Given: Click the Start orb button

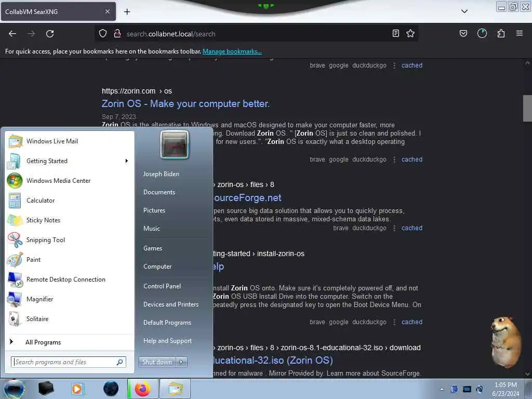Looking at the screenshot, I should coord(14,389).
